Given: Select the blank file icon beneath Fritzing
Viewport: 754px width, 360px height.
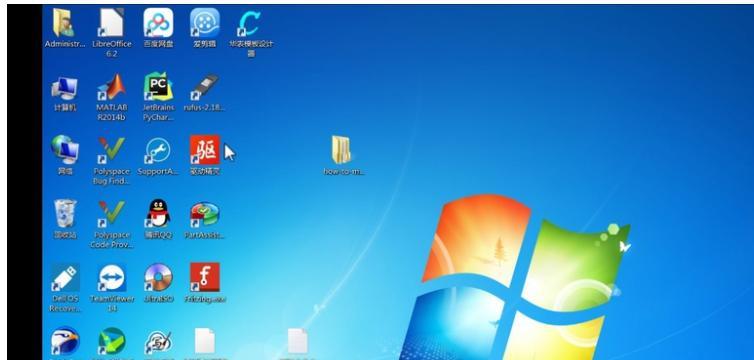Looking at the screenshot, I should (x=205, y=342).
